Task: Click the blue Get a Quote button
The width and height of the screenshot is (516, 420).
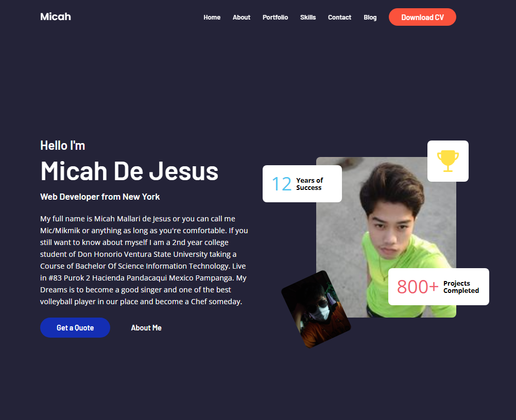Action: click(x=75, y=327)
